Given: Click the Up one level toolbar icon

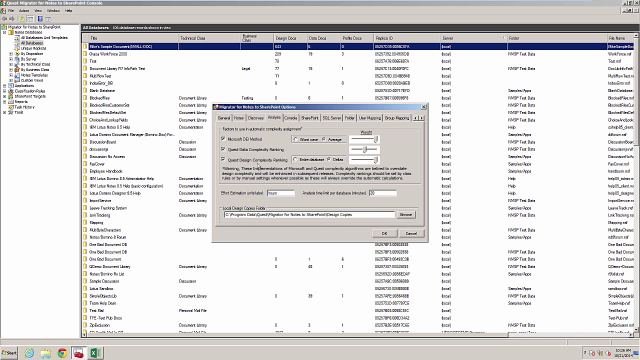Looking at the screenshot, I should click(22, 19).
